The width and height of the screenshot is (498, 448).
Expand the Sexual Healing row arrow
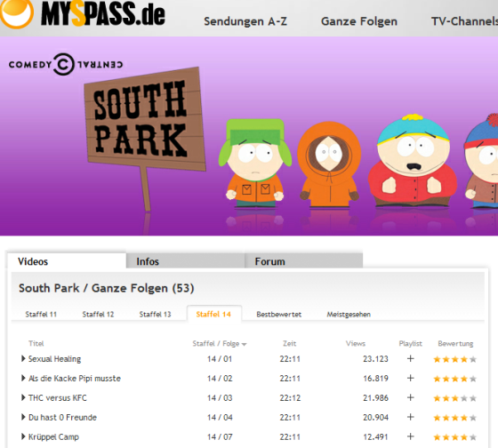[23, 359]
